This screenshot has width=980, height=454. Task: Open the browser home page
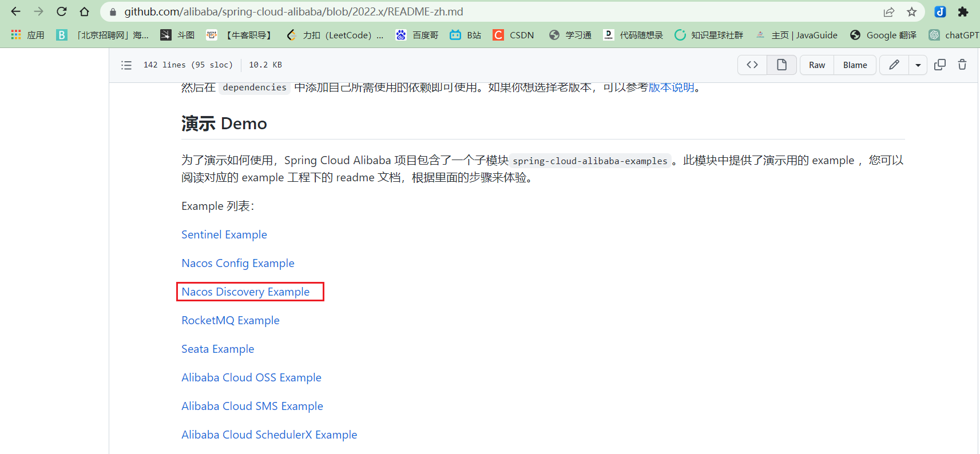pyautogui.click(x=84, y=11)
